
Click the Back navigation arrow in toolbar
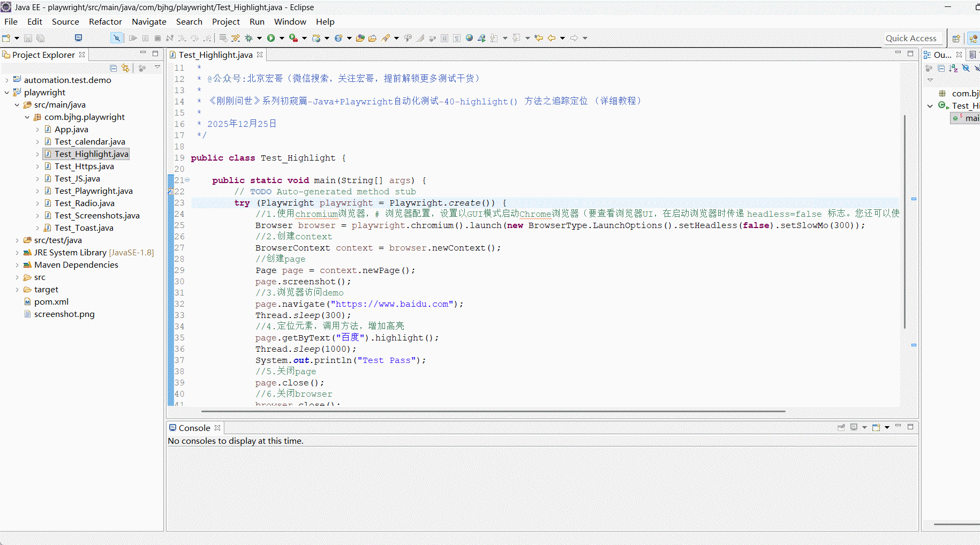551,38
